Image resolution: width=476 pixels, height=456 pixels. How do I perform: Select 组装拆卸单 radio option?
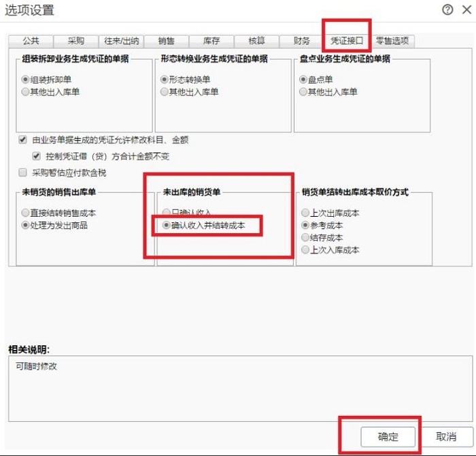pos(46,80)
